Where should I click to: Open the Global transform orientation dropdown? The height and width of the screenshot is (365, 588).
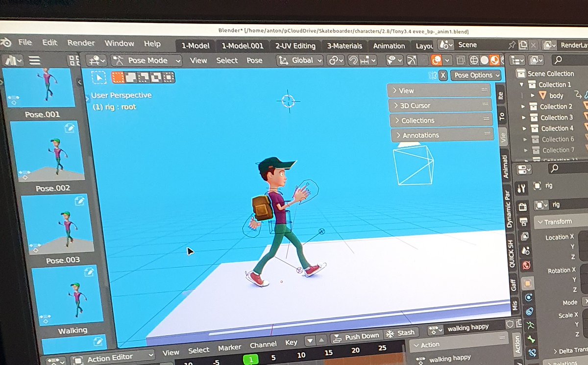[300, 60]
